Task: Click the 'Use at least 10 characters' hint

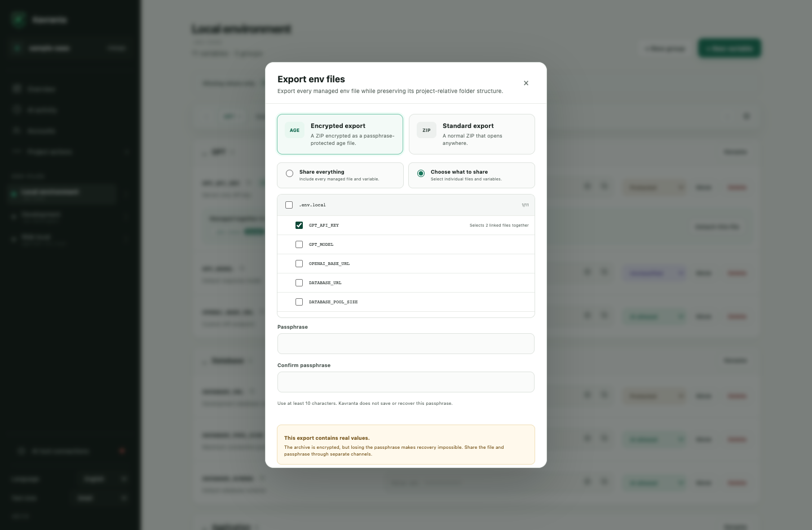Action: (365, 404)
